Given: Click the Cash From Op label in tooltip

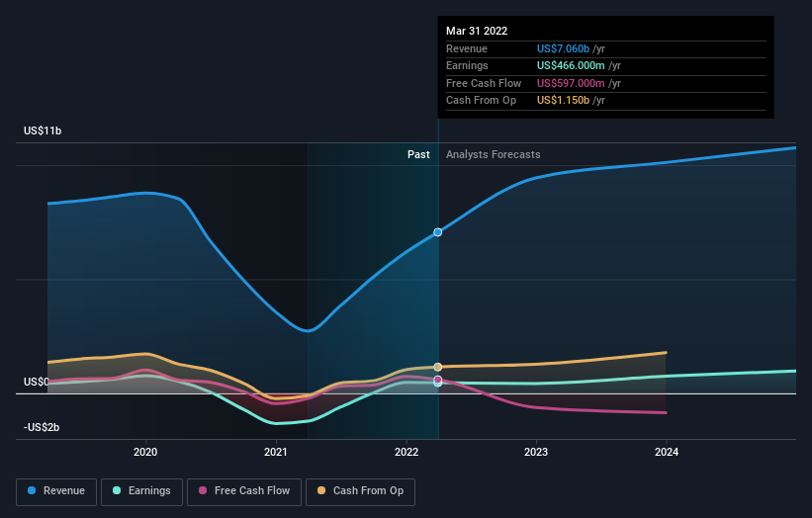Looking at the screenshot, I should tap(481, 101).
